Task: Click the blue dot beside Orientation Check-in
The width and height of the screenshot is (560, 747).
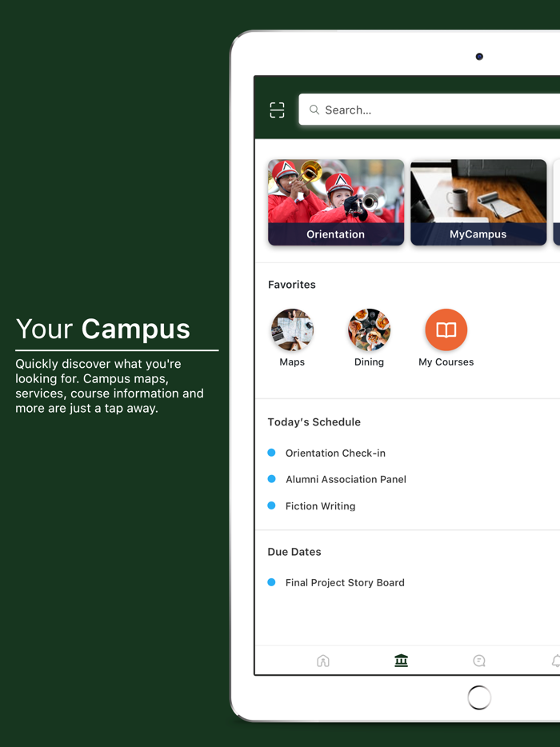Action: [x=272, y=453]
